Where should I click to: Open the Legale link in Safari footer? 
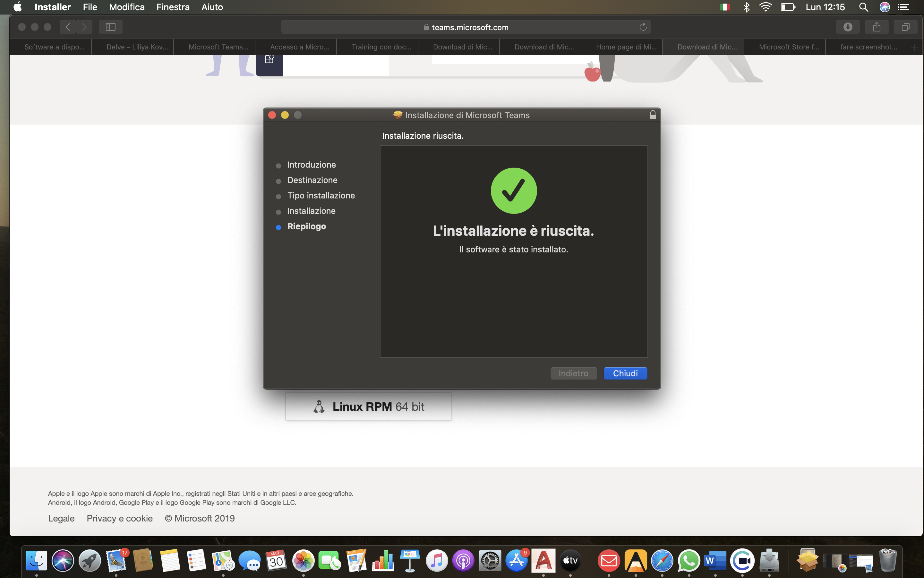coord(61,518)
